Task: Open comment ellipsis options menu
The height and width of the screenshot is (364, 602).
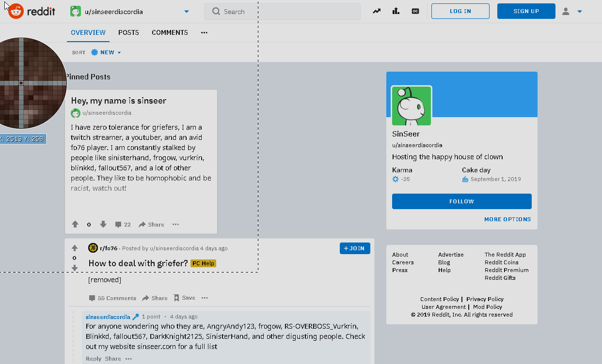Action: click(128, 359)
